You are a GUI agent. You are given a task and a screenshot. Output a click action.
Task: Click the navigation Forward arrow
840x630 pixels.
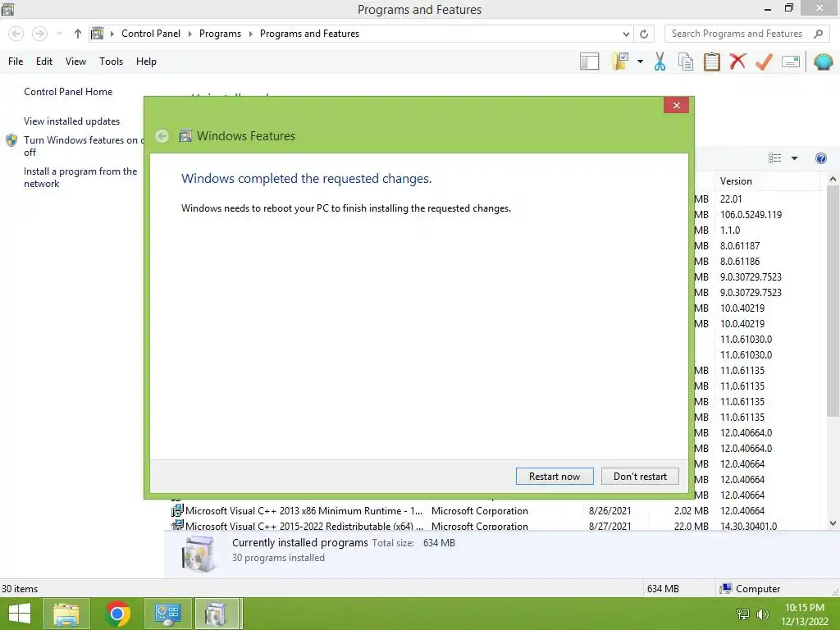point(39,34)
